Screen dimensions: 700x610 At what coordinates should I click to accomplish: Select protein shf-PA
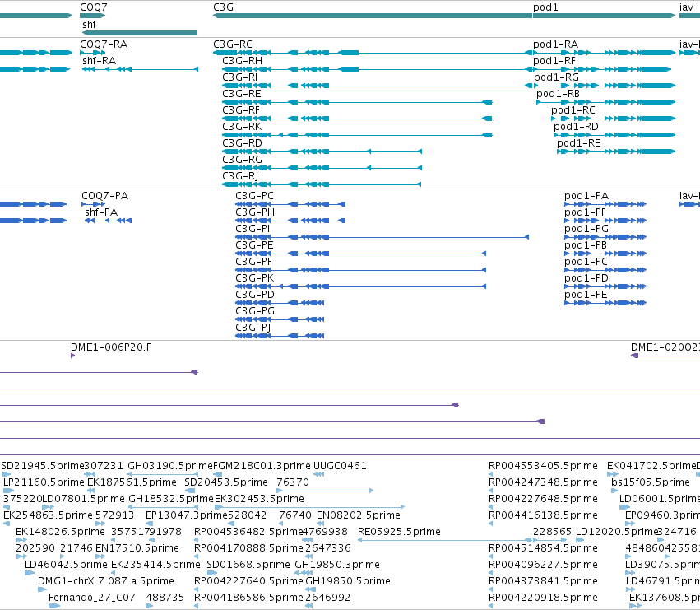coord(101,212)
